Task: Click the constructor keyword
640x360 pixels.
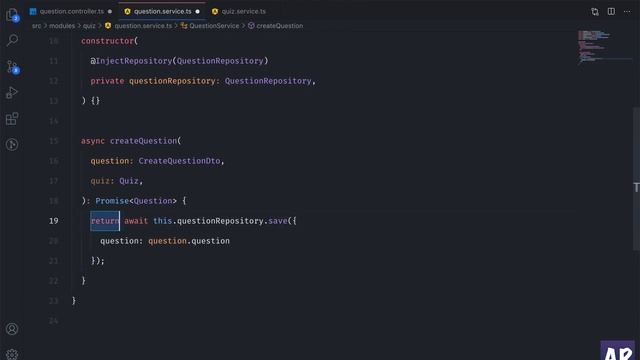Action: pos(107,41)
